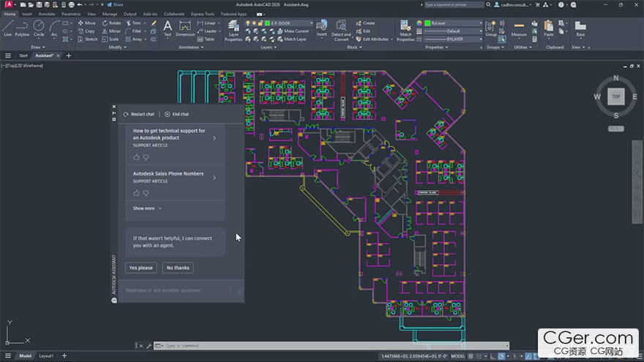Viewport: 644px width, 362px height.
Task: Select the Array tool
Action: pos(133,39)
